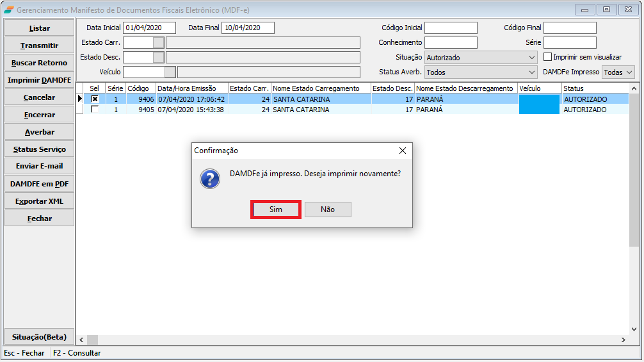Click the Veículo lookup button

point(170,72)
